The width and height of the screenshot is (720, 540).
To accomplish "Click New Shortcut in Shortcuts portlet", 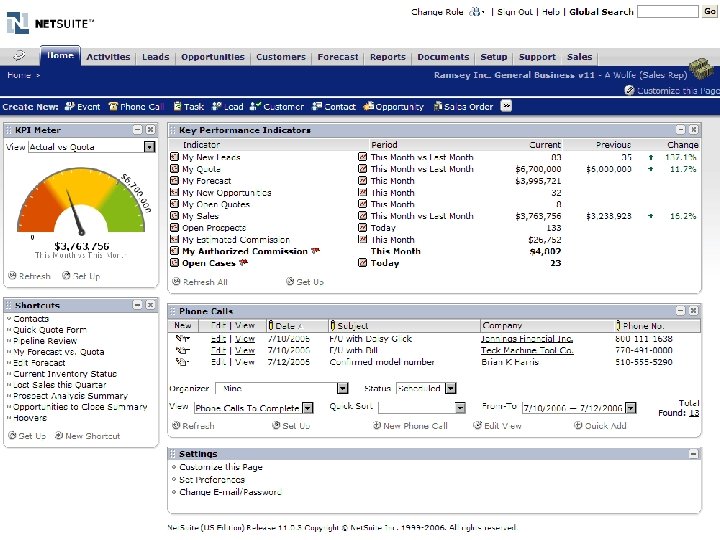I will (87, 436).
